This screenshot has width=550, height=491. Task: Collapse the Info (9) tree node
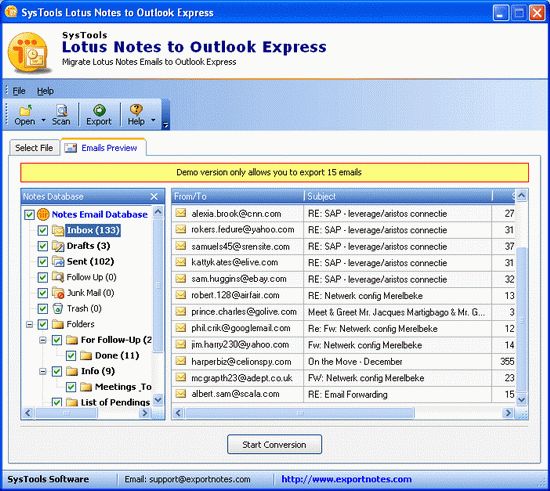coord(43,371)
